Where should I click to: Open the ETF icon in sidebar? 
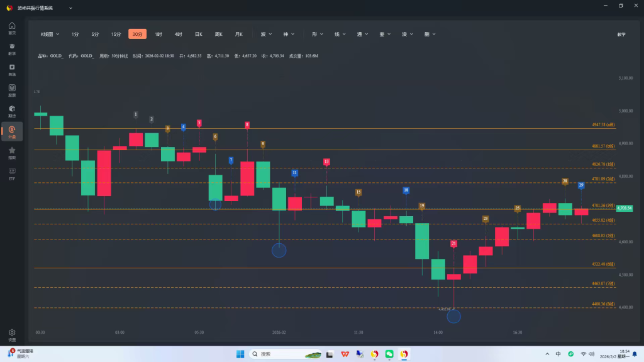12,173
